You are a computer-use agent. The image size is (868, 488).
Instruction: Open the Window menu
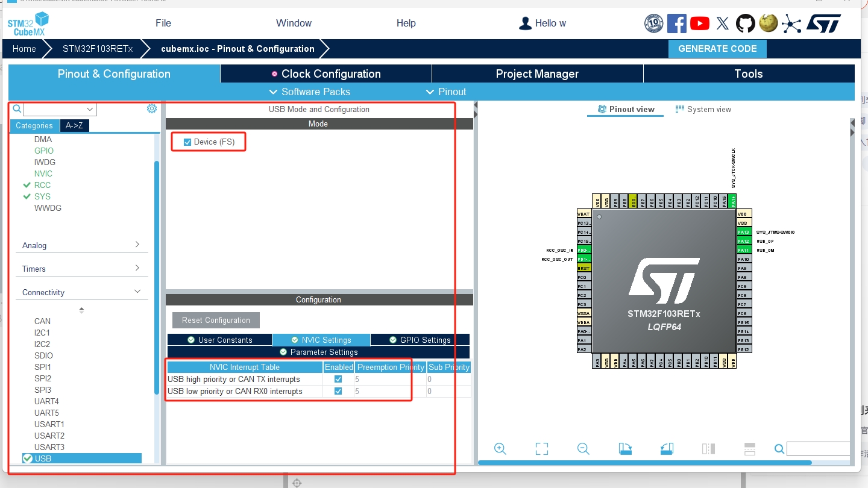[x=294, y=23]
